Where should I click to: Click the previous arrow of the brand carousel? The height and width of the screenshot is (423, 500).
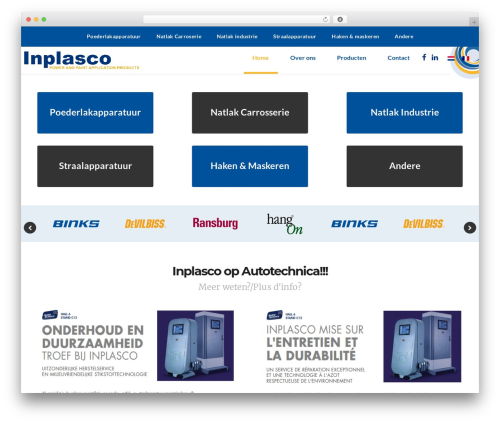tap(30, 228)
